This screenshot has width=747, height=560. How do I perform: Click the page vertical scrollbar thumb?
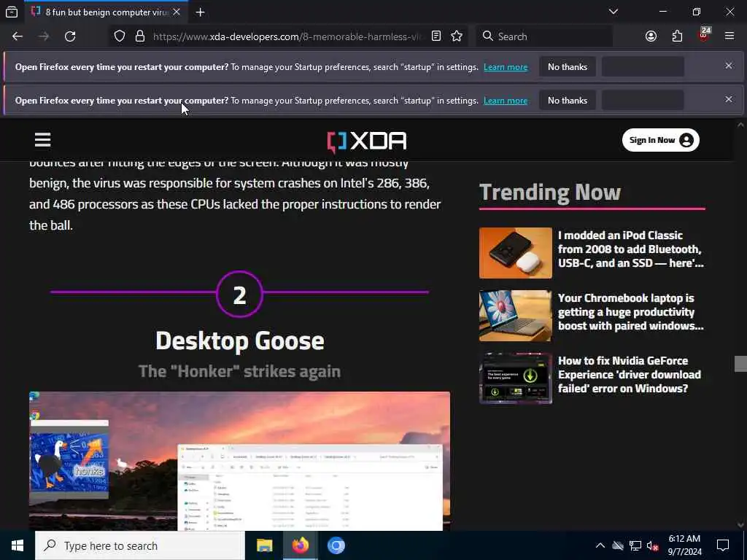coord(740,364)
